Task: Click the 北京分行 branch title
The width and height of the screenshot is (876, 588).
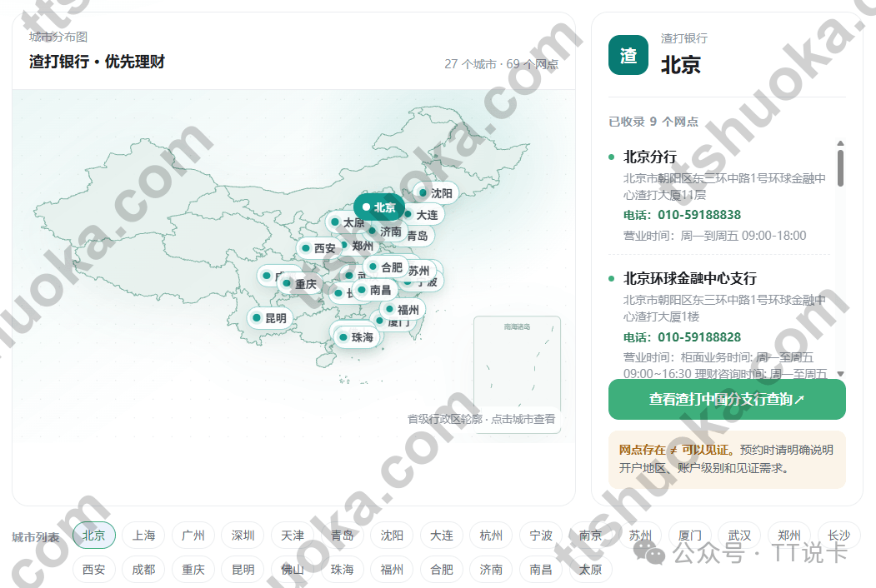Action: pos(650,157)
